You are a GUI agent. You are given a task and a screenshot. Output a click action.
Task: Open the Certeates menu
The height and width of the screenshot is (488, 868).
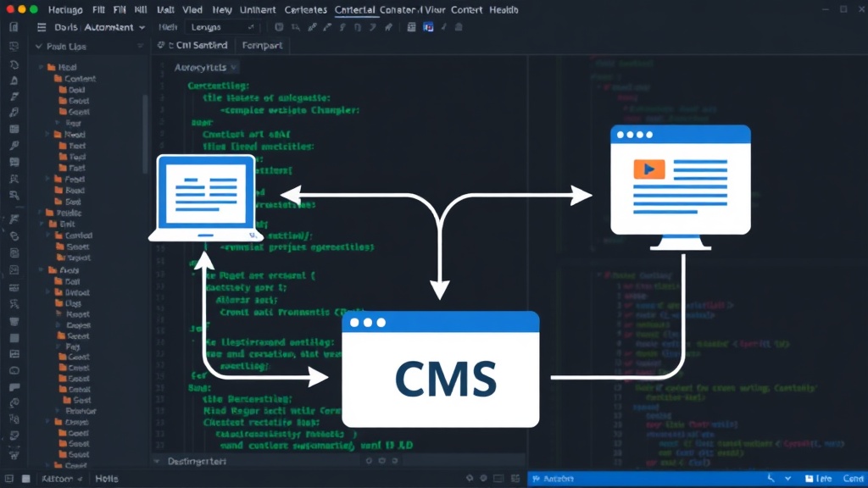pos(305,10)
